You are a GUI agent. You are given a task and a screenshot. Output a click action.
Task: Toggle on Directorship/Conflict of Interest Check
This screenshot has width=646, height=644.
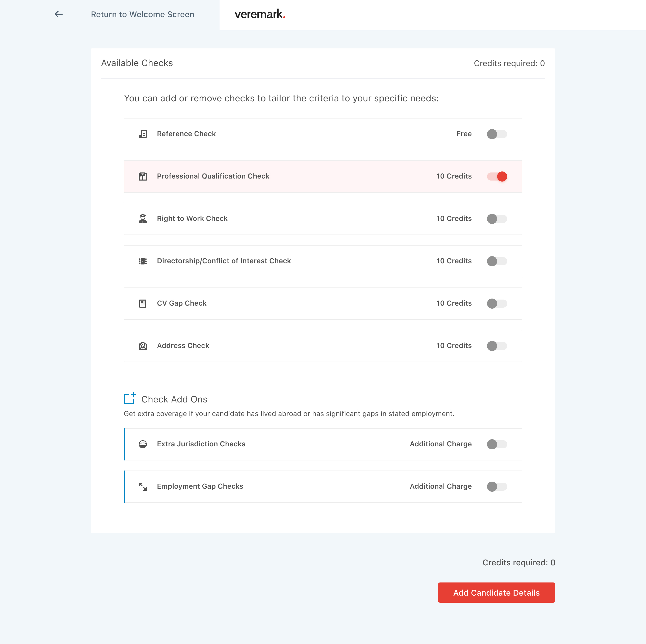pos(497,261)
